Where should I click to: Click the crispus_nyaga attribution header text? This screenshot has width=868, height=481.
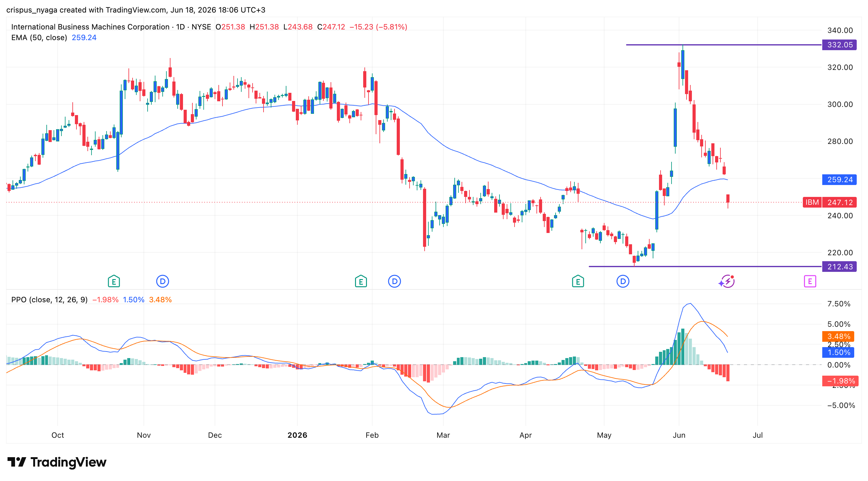click(136, 10)
